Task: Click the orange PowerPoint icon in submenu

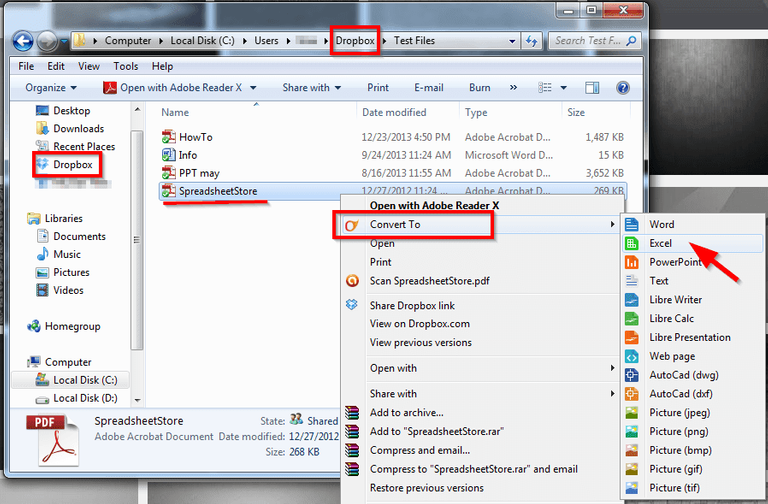Action: click(632, 262)
